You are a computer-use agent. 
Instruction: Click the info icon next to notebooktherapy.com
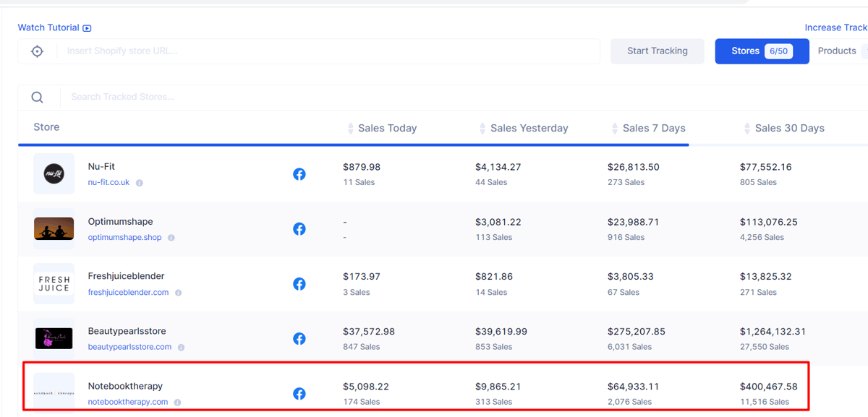click(x=177, y=403)
